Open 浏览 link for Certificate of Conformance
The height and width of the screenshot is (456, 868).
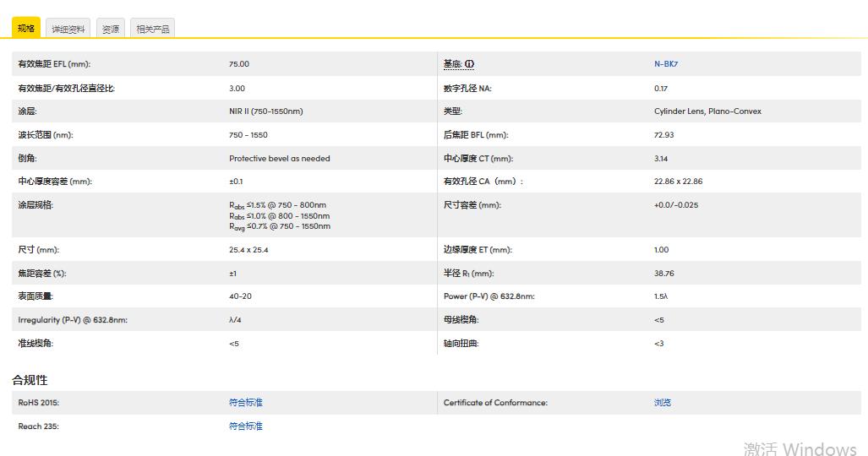tap(663, 403)
